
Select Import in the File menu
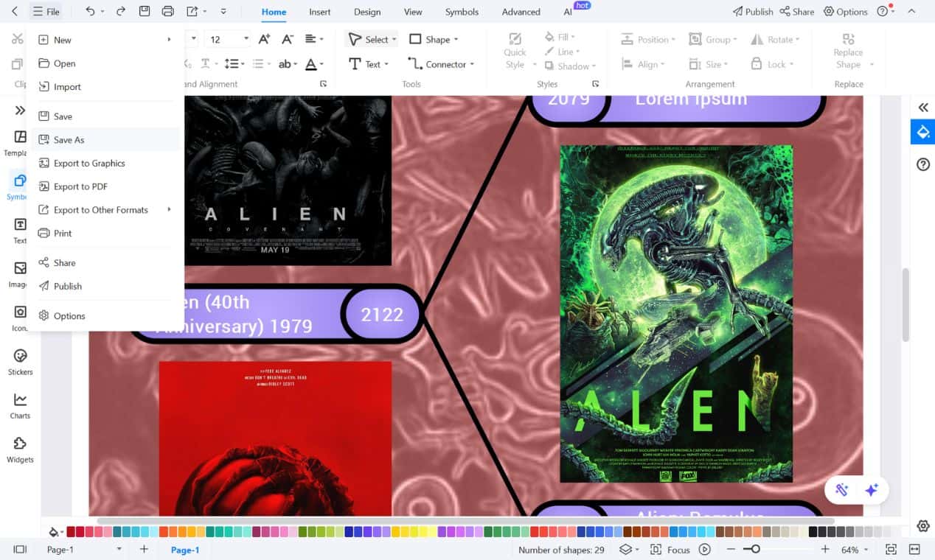tap(105, 87)
